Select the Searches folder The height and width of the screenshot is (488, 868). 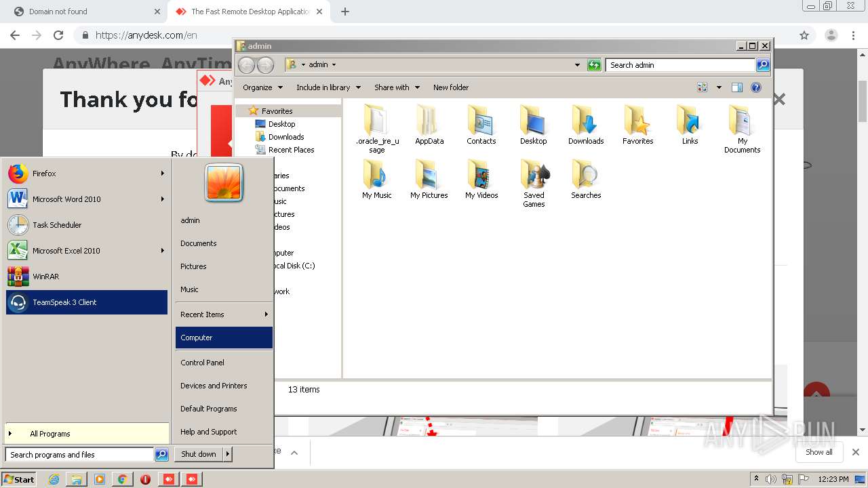[586, 179]
